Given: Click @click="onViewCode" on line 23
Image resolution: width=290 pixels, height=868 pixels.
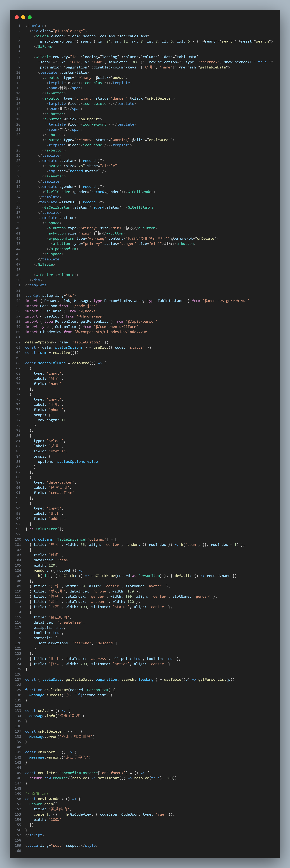Looking at the screenshot, I should [x=152, y=140].
